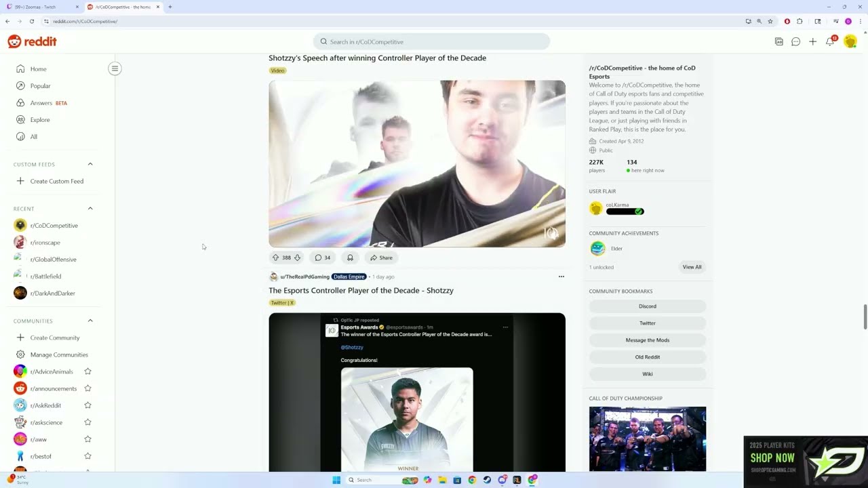This screenshot has width=868, height=488.
Task: Bookmark this page with the star icon
Action: point(770,21)
